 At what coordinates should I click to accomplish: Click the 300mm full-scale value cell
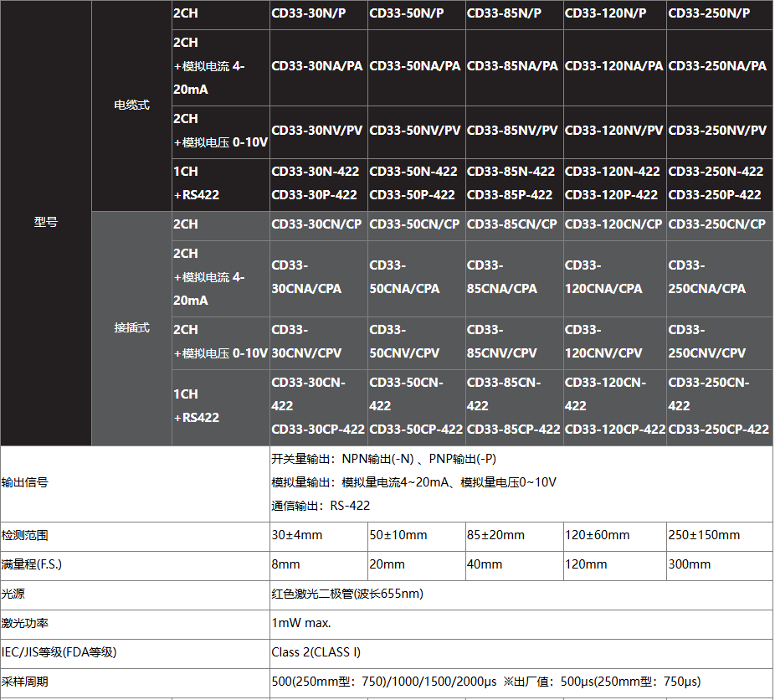tap(690, 564)
